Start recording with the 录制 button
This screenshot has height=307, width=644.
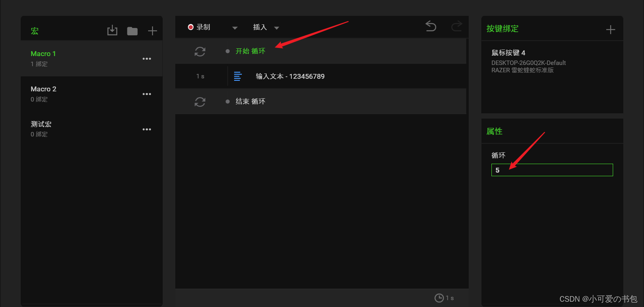[x=199, y=27]
